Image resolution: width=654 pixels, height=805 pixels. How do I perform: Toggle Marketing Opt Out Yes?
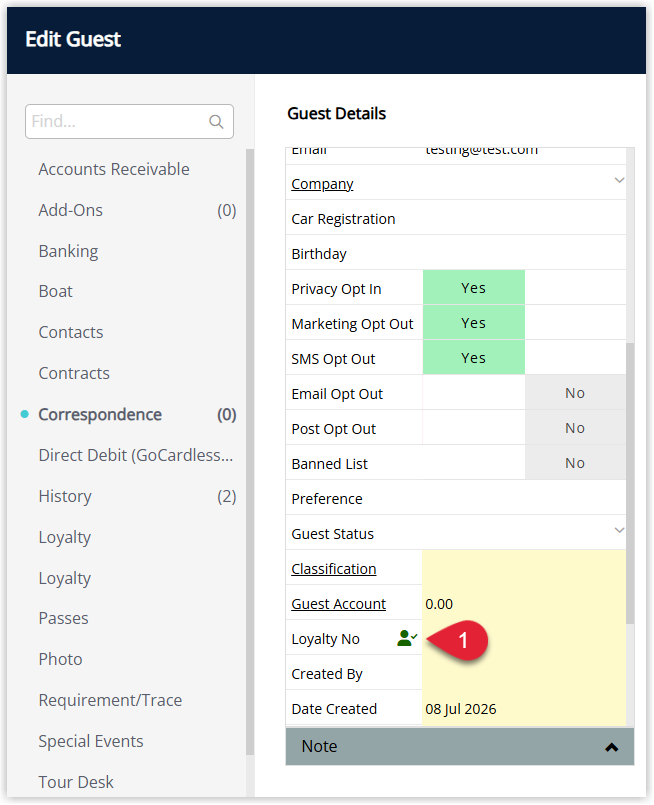click(x=473, y=323)
